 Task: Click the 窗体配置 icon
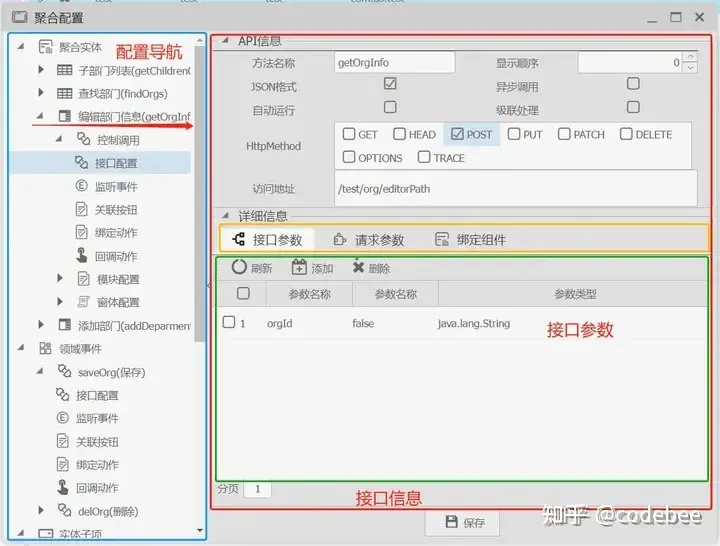pyautogui.click(x=84, y=302)
